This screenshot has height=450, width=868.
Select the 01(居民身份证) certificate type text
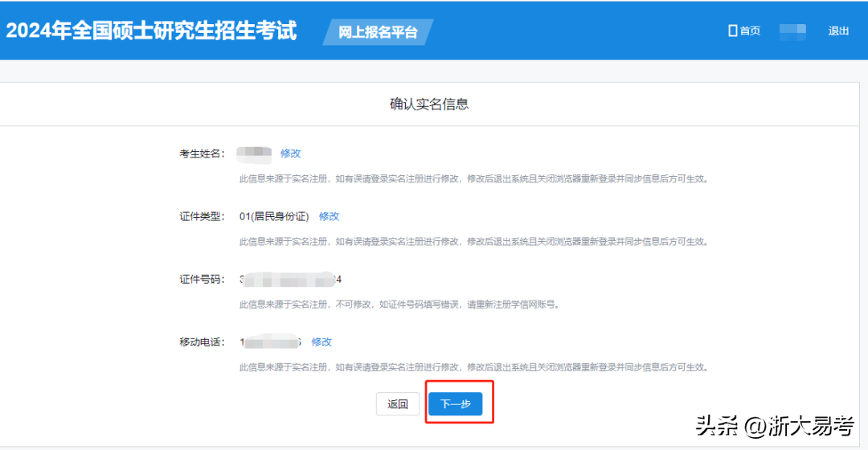pos(274,216)
